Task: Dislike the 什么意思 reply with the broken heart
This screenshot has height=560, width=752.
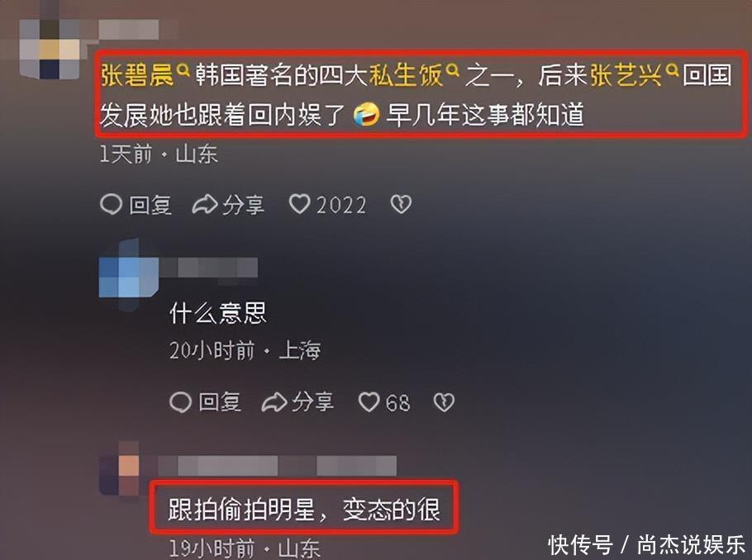Action: click(444, 403)
